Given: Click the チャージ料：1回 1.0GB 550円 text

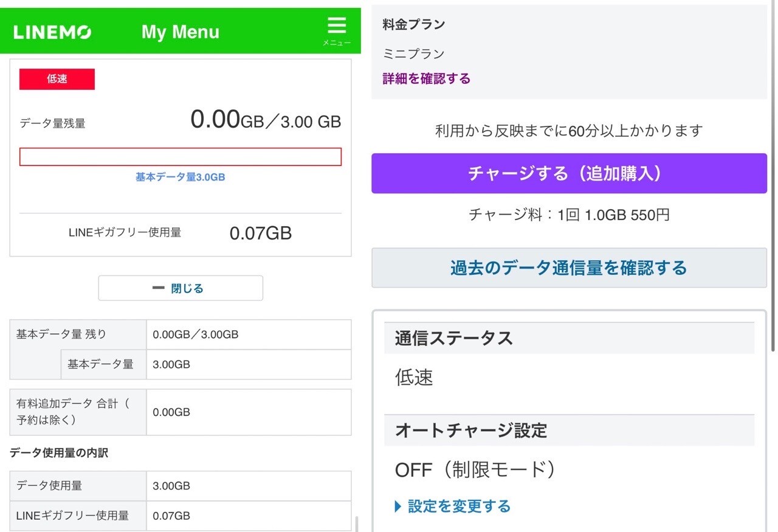Looking at the screenshot, I should click(569, 215).
